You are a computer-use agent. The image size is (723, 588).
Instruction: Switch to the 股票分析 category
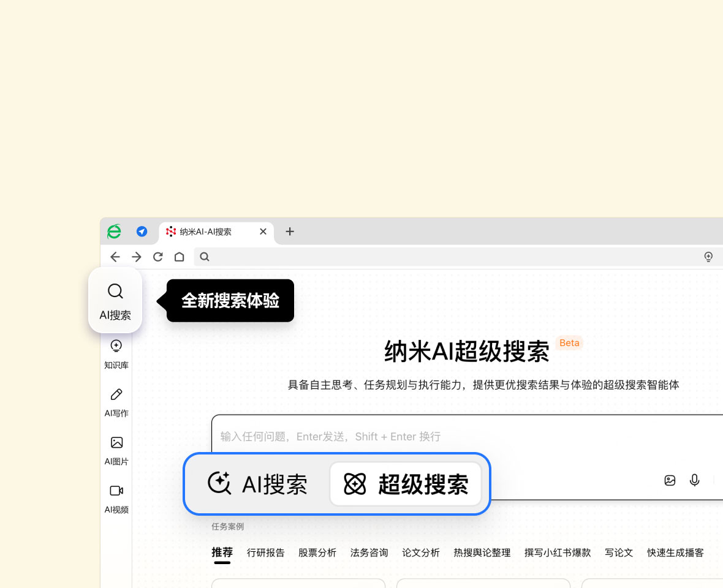317,552
